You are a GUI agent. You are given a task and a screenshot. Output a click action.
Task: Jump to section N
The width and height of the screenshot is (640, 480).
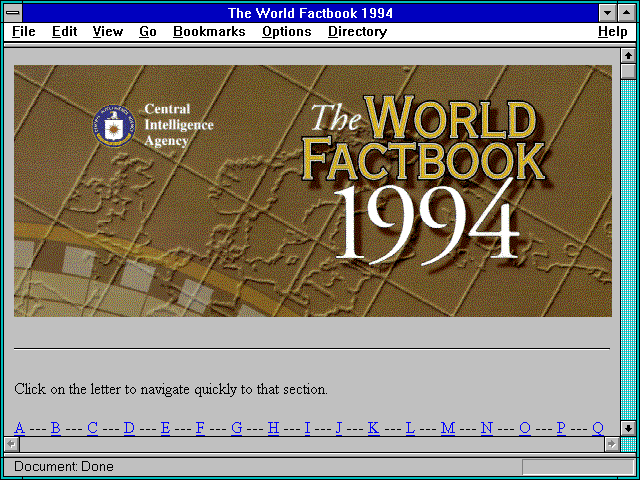(x=487, y=428)
